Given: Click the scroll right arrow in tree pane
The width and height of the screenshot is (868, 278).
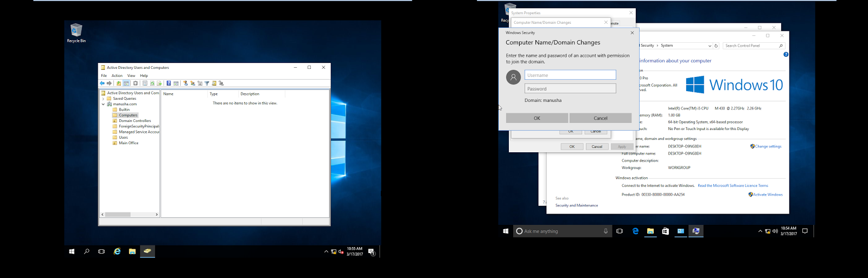Looking at the screenshot, I should click(157, 215).
